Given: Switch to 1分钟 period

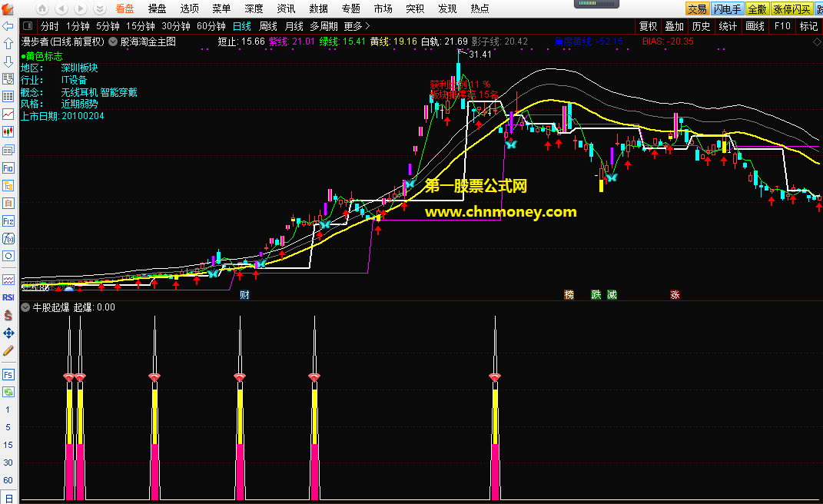Looking at the screenshot, I should pos(78,26).
